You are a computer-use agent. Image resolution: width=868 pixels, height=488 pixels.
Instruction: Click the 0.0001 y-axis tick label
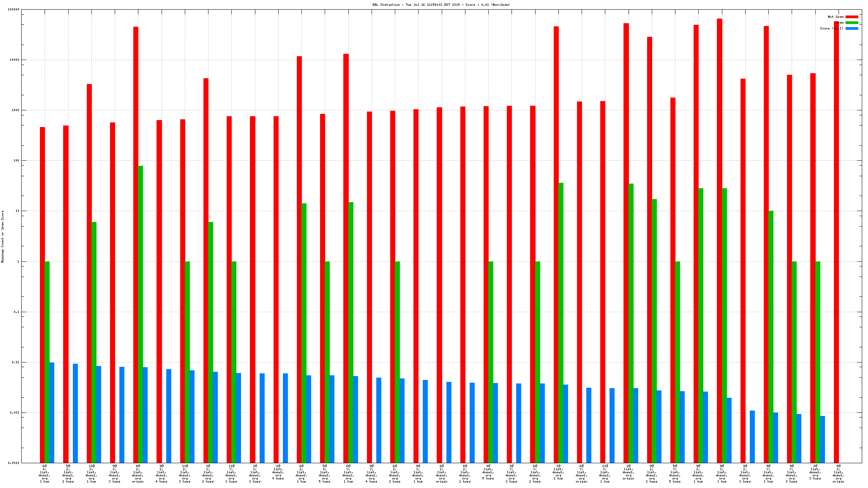click(x=14, y=463)
